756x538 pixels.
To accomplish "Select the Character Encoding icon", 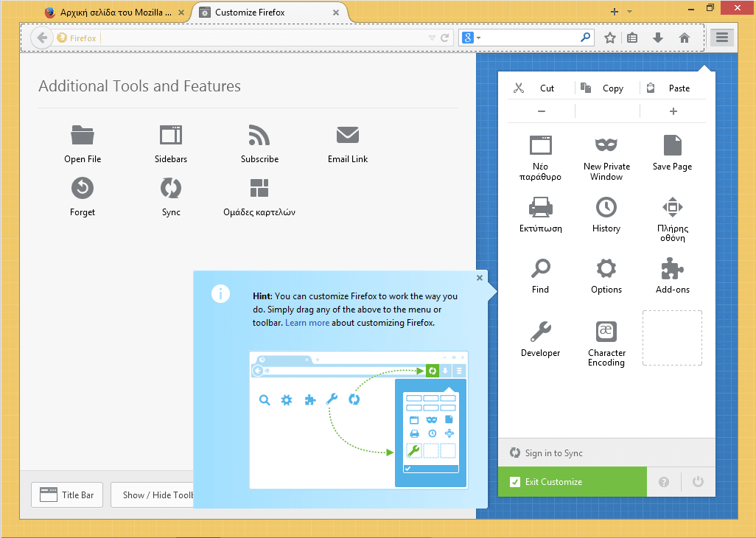I will click(606, 331).
